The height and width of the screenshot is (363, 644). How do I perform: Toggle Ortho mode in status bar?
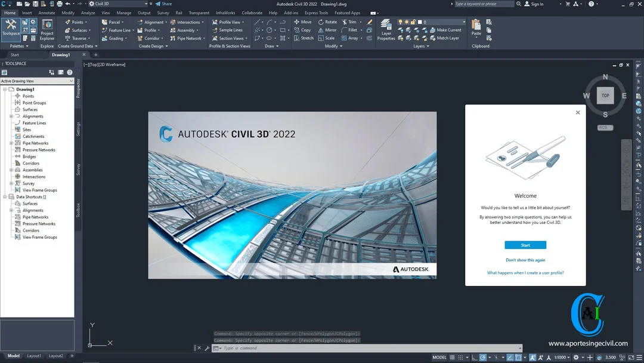tap(475, 357)
